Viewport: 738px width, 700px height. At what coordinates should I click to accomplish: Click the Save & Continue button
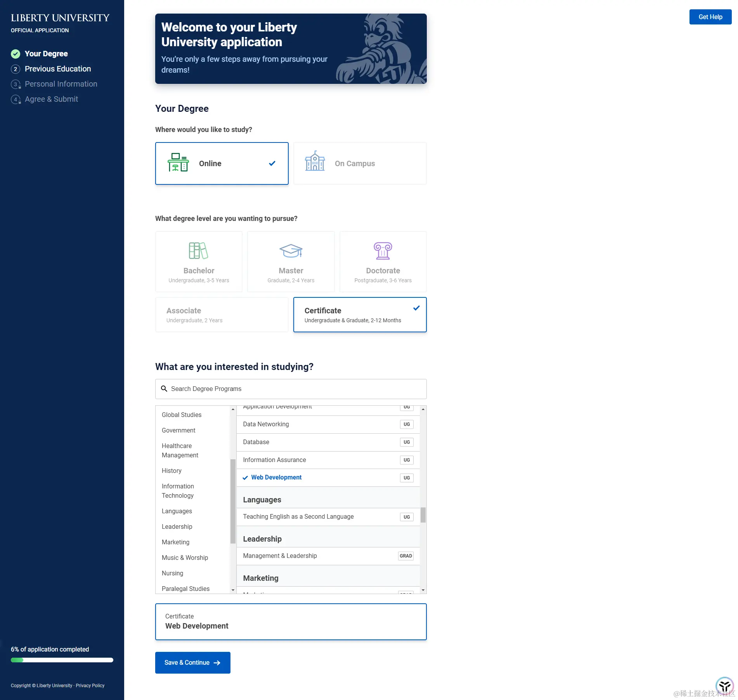192,663
